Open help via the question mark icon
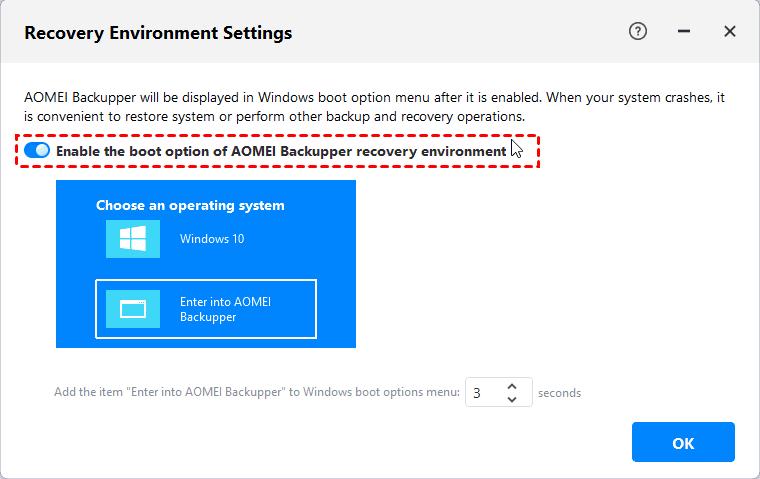This screenshot has width=760, height=479. click(638, 32)
